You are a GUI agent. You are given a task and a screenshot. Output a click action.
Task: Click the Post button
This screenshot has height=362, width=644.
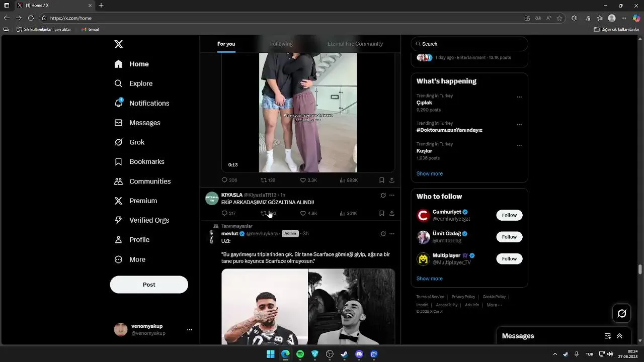point(149,285)
